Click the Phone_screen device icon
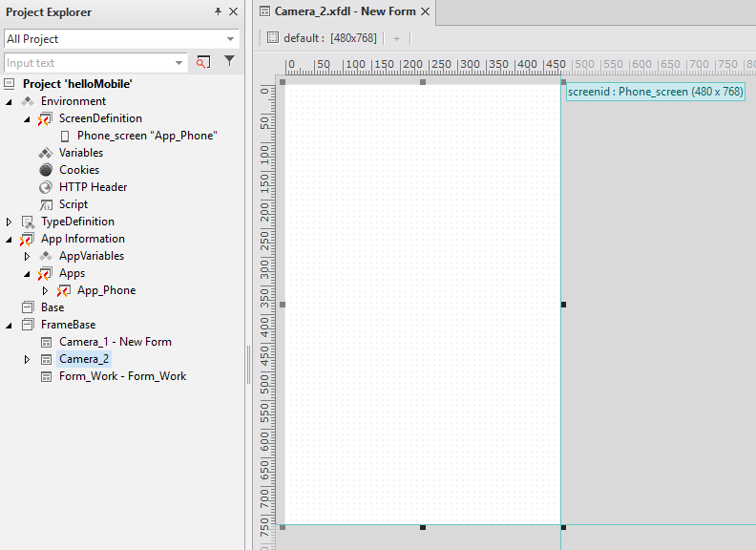This screenshot has width=756, height=550. [x=65, y=137]
